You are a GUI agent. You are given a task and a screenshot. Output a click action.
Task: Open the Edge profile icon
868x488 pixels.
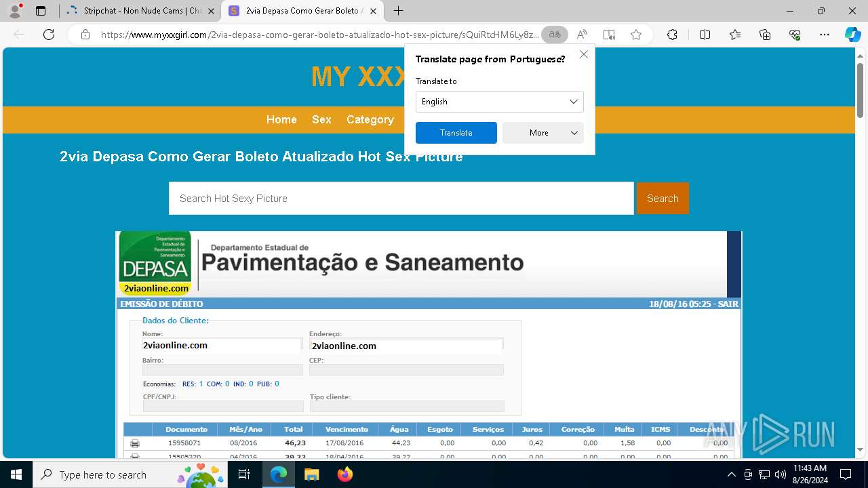coord(15,11)
